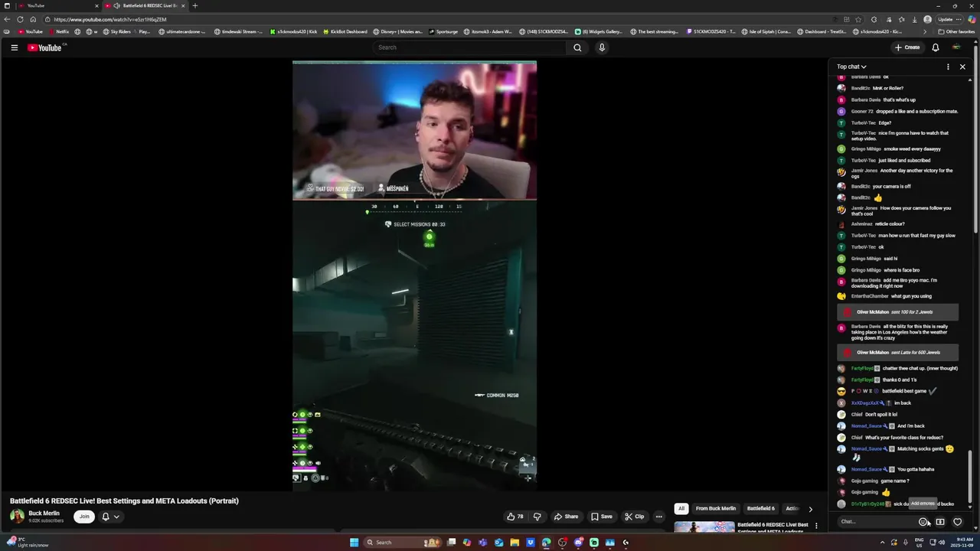This screenshot has width=980, height=551.
Task: Click the Oliver McMahon 'sent 100 for 2 Jewels' message
Action: coord(898,312)
